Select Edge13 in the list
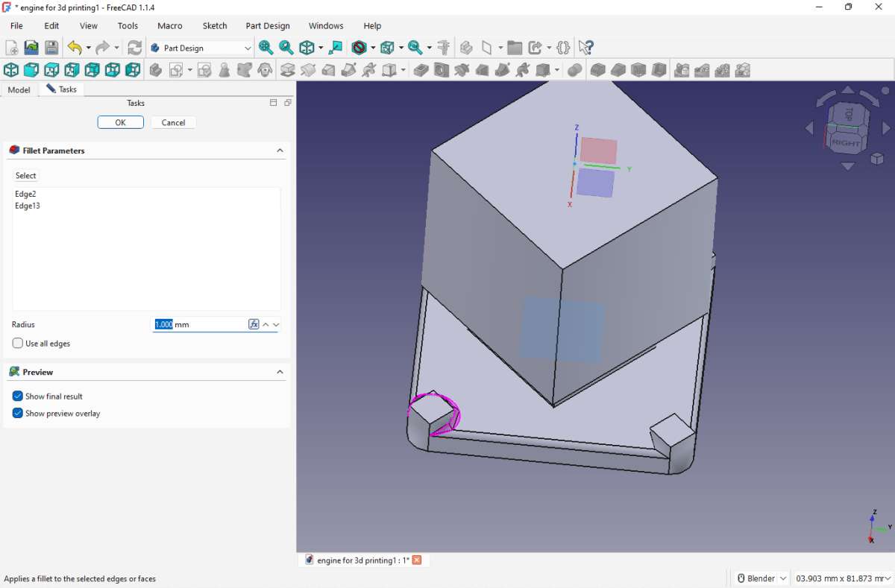Image resolution: width=895 pixels, height=588 pixels. tap(28, 206)
